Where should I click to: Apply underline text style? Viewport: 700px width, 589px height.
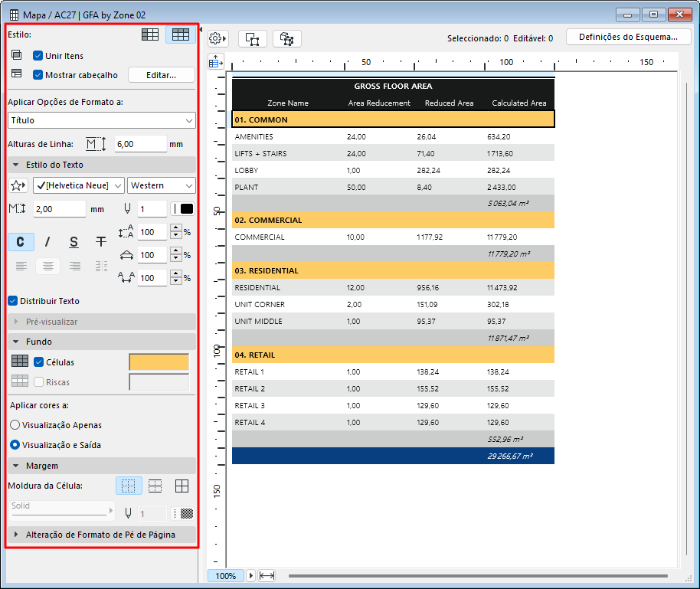tap(74, 242)
